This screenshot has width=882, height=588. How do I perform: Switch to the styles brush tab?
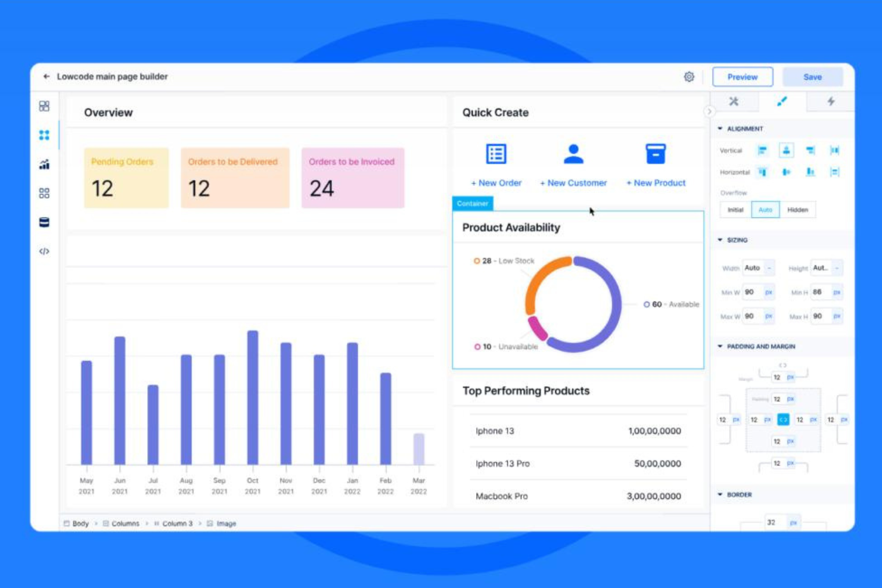[x=782, y=101]
